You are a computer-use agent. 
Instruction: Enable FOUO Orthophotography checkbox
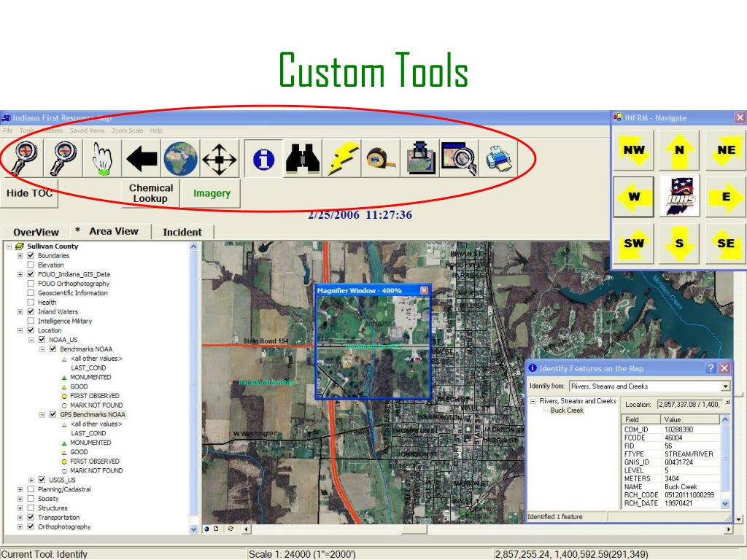click(31, 284)
